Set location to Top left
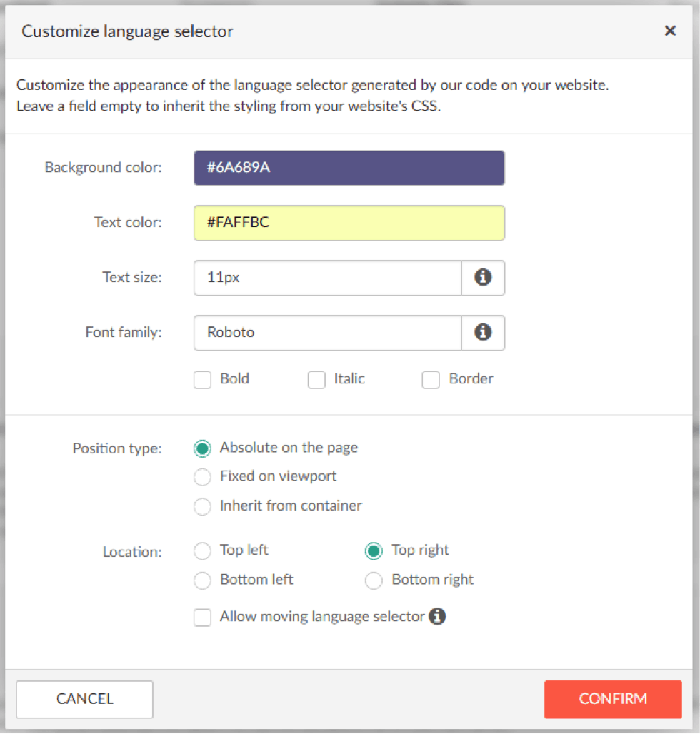The image size is (700, 734). pos(202,551)
